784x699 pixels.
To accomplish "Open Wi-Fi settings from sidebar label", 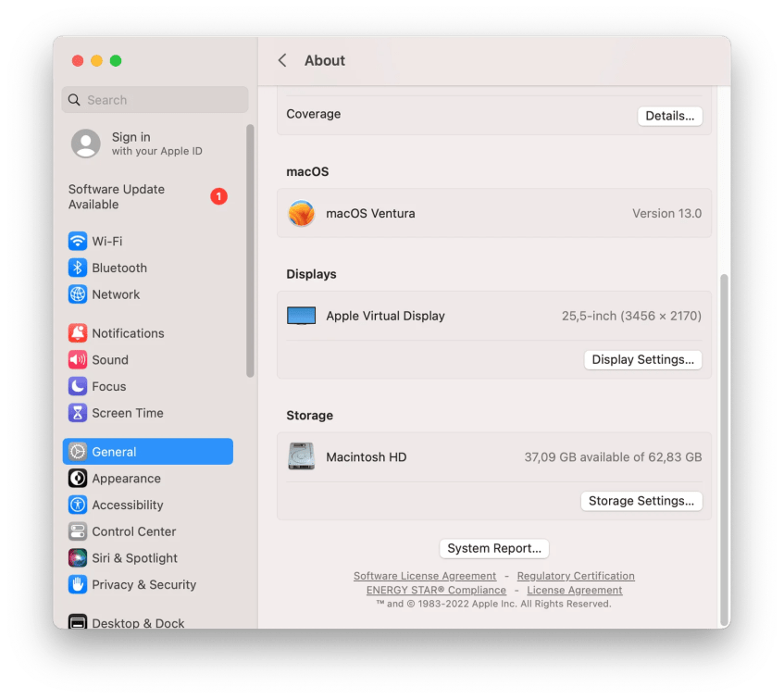I will coord(107,241).
